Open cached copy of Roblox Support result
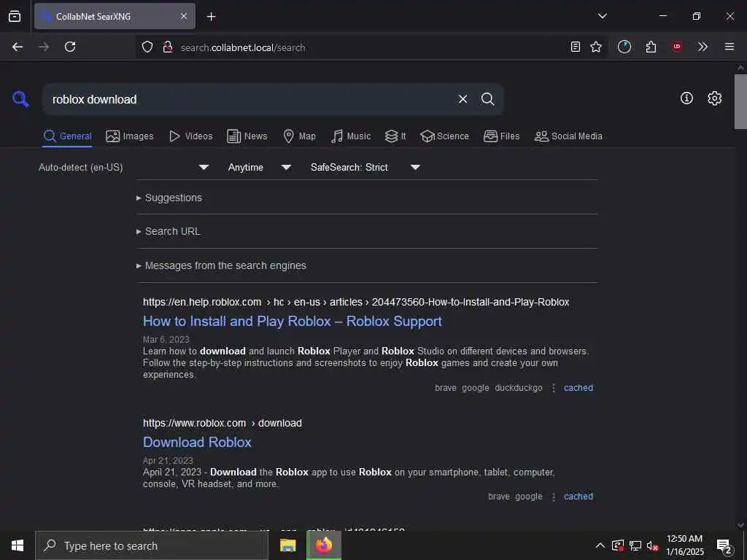The width and height of the screenshot is (747, 560). click(x=578, y=388)
